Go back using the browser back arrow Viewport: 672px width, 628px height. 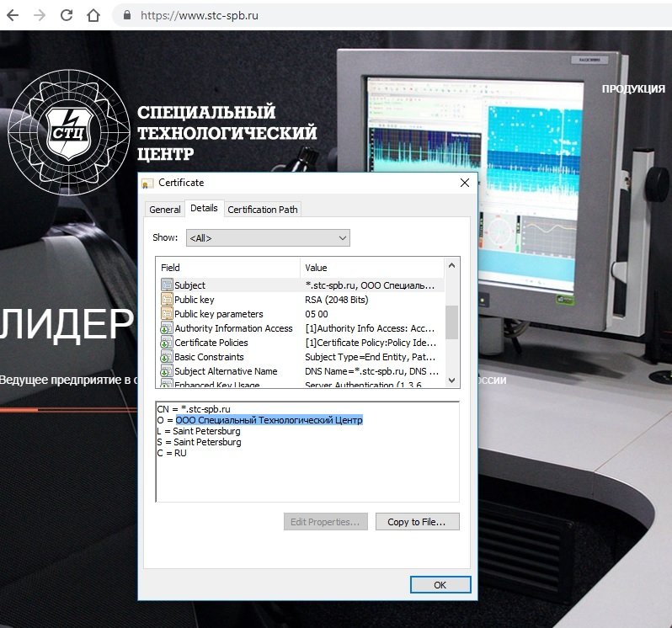pyautogui.click(x=13, y=15)
